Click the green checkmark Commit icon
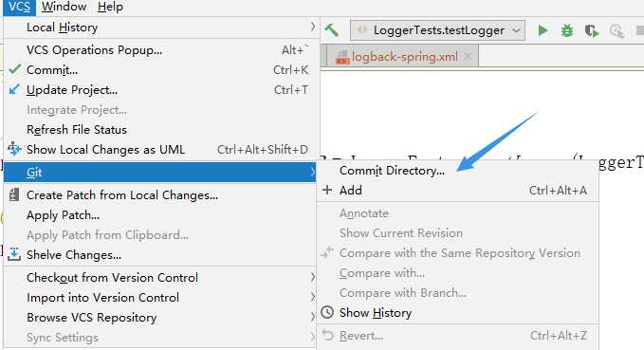This screenshot has height=350, width=644. pyautogui.click(x=15, y=69)
